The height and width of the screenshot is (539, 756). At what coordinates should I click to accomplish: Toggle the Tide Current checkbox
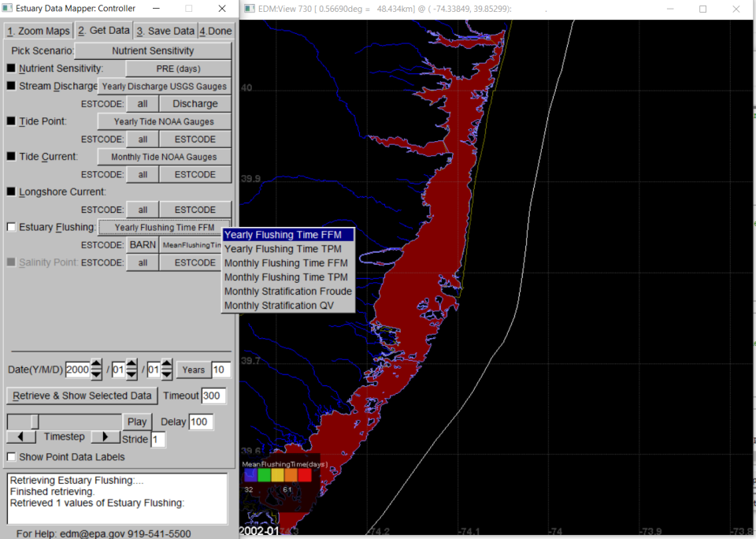tap(11, 156)
